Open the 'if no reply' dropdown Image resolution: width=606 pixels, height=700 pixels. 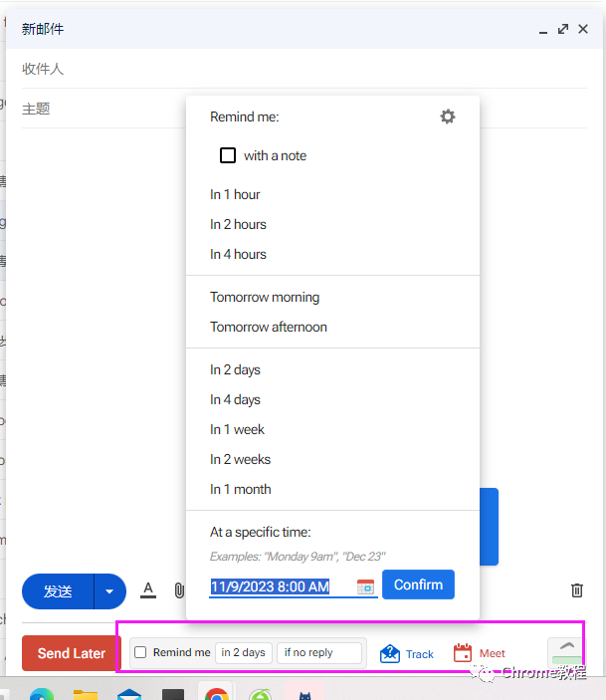[x=319, y=652]
